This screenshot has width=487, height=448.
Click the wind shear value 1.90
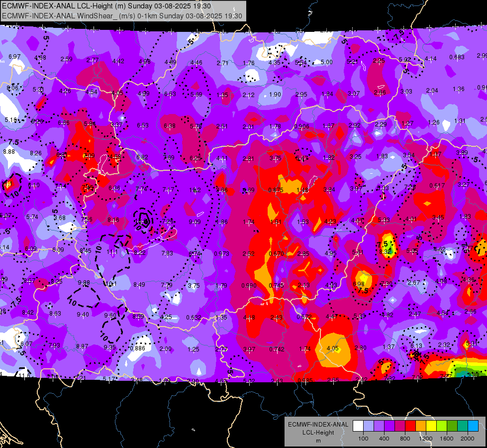tap(275, 95)
